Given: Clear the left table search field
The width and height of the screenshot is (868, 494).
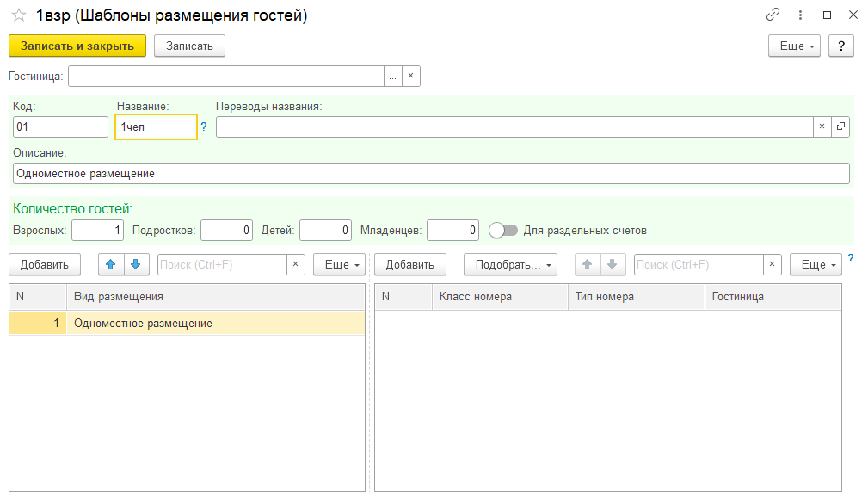Looking at the screenshot, I should [296, 265].
